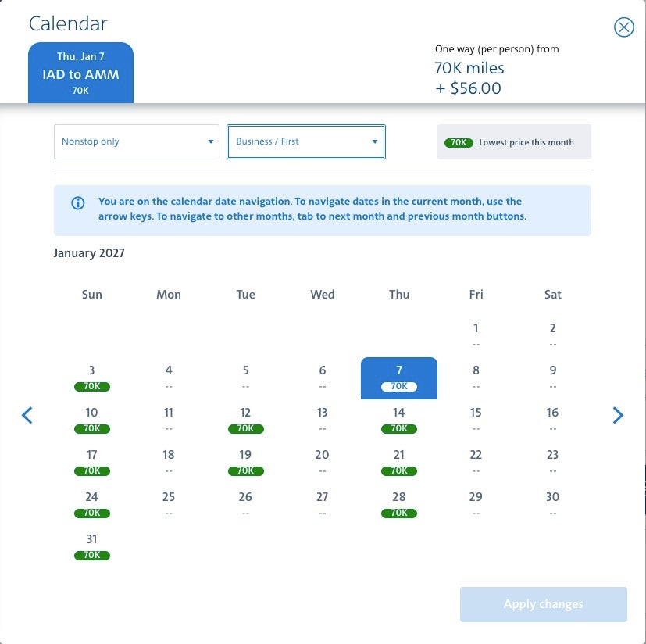646x644 pixels.
Task: Choose January 10 on the calendar
Action: click(92, 420)
